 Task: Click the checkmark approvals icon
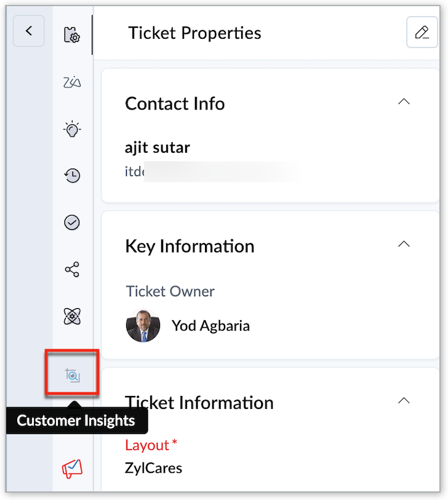click(73, 222)
